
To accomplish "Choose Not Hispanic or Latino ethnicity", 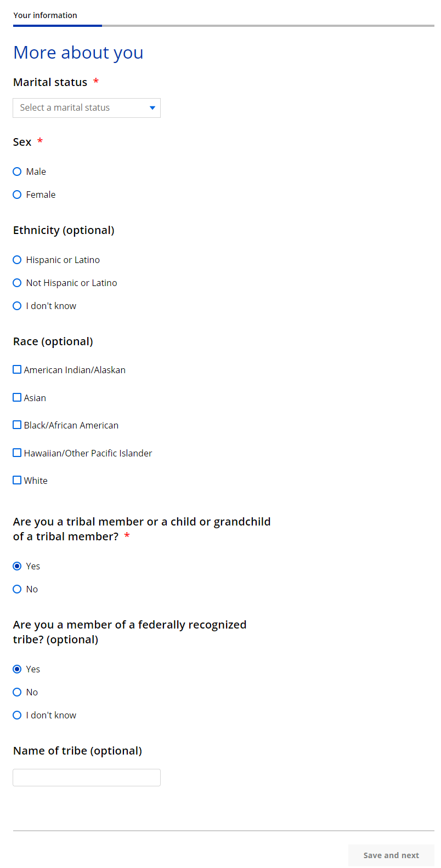I will tap(17, 283).
